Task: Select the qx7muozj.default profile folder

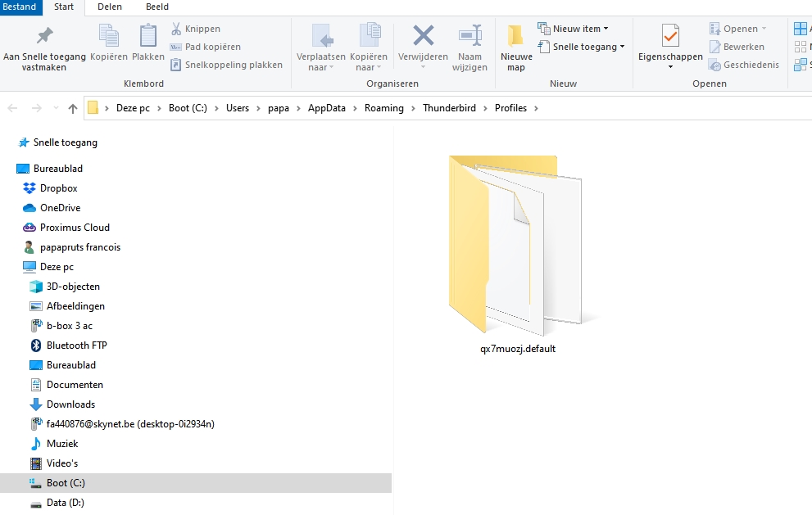Action: [516, 254]
